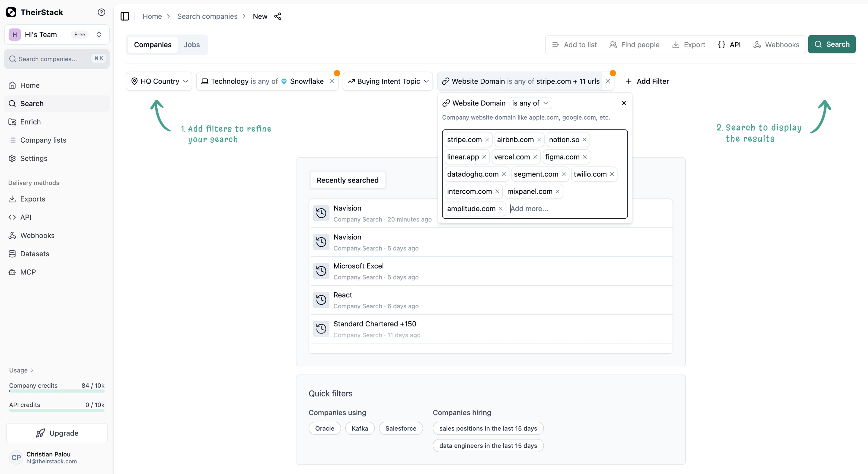Click Webhooks in the top toolbar
The image size is (868, 474).
776,45
